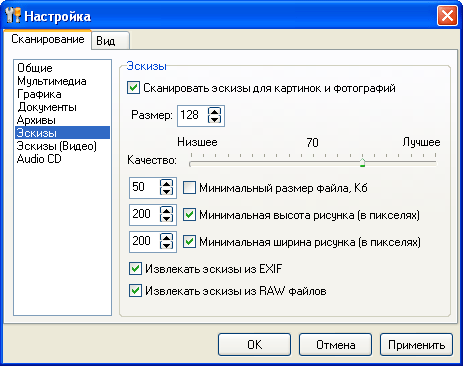This screenshot has width=463, height=366.
Task: Increase Размер value with up arrow
Action: point(214,112)
